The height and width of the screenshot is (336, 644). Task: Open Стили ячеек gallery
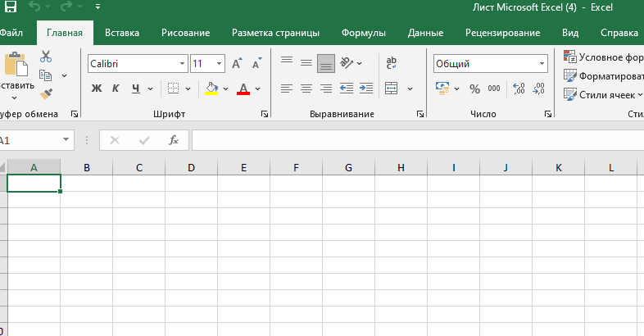603,95
